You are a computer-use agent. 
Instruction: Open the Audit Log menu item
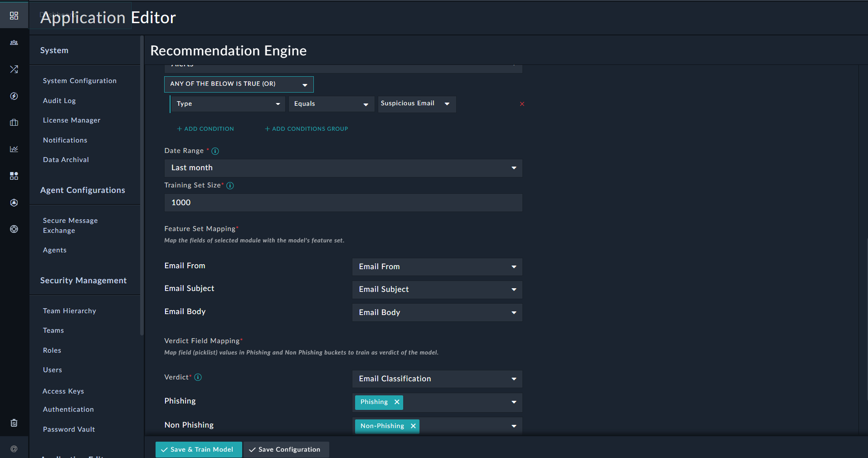coord(59,100)
